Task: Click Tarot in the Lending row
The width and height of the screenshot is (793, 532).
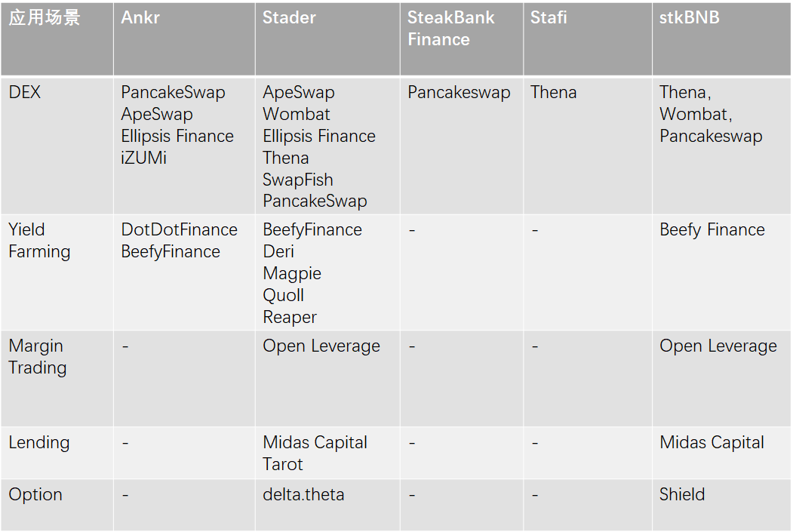Action: pyautogui.click(x=282, y=464)
